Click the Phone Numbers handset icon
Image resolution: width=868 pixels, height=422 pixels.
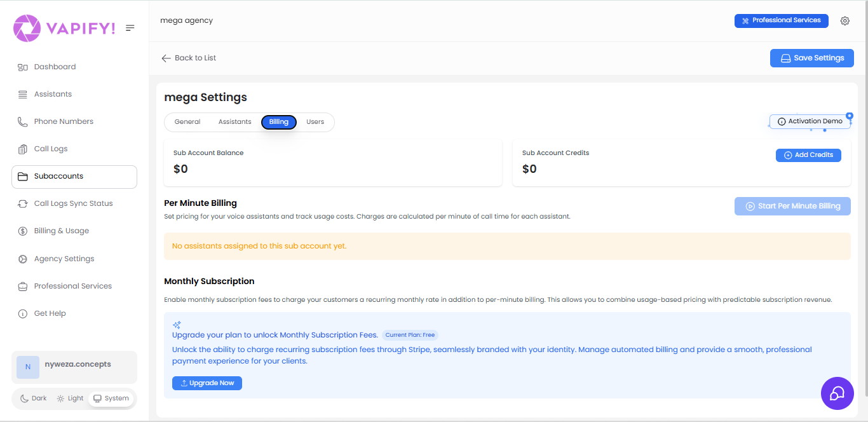[x=24, y=121]
